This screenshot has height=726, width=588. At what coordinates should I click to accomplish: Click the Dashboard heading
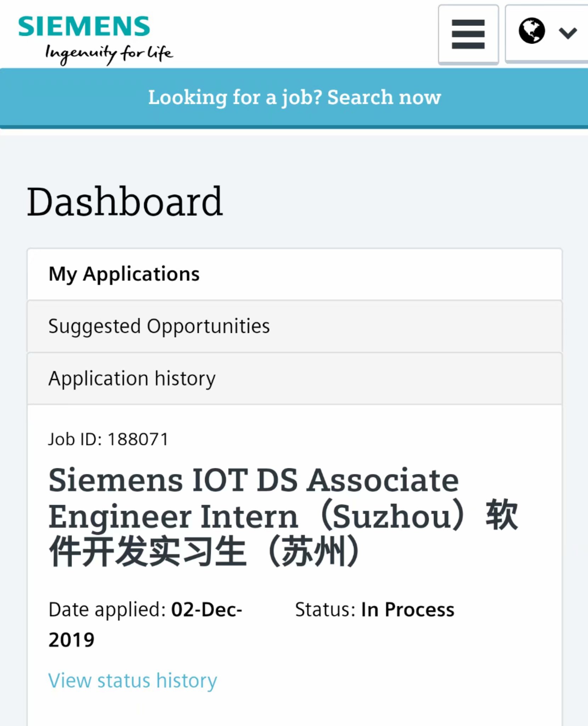tap(125, 202)
